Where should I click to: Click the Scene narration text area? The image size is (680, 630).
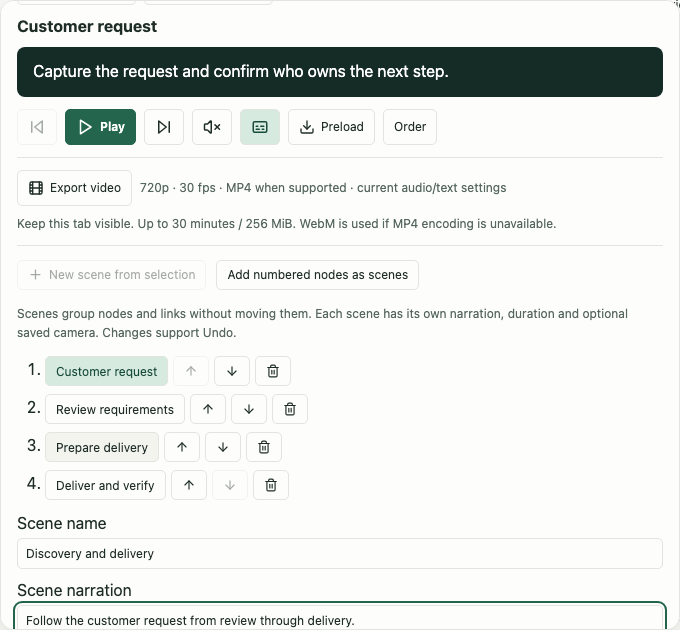(340, 616)
